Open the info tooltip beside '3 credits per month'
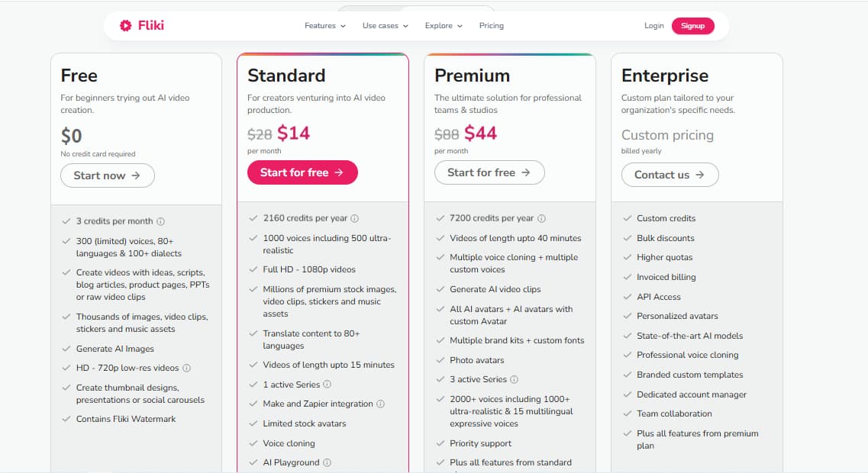Image resolution: width=868 pixels, height=473 pixels. coord(160,220)
